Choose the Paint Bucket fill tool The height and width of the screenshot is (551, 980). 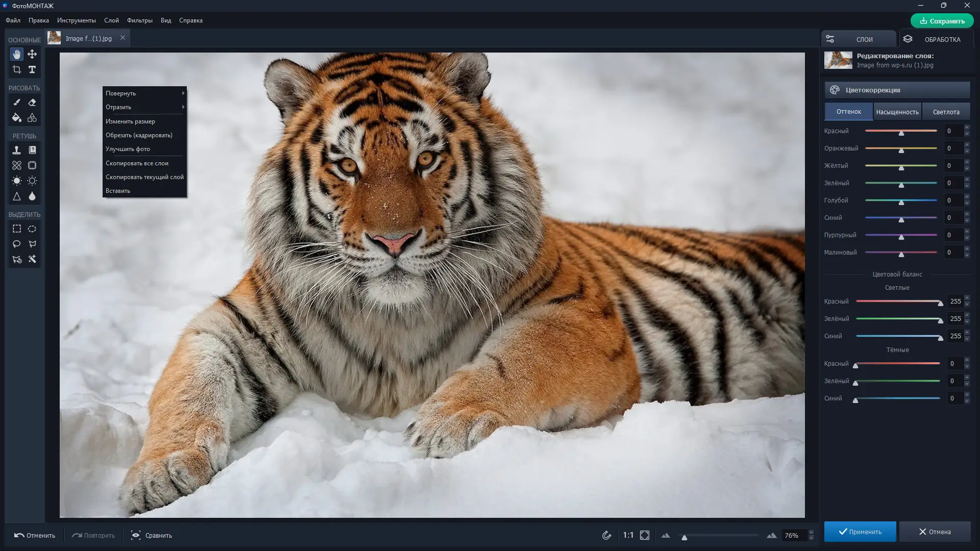(17, 118)
